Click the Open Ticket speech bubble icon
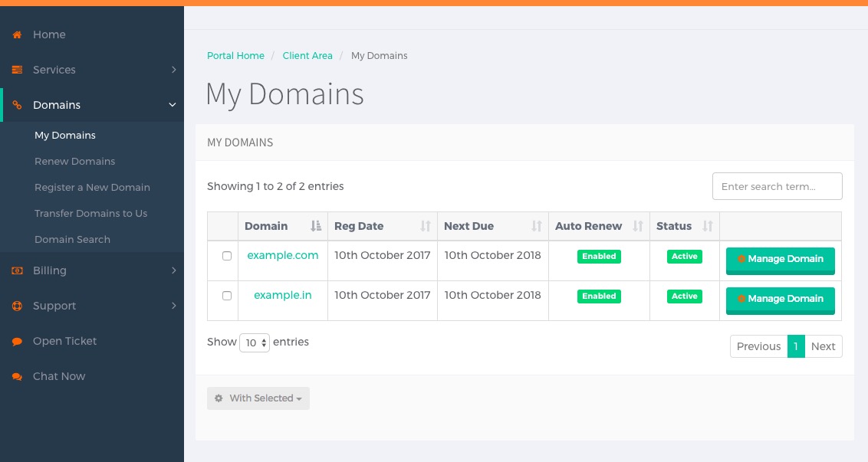 17,342
